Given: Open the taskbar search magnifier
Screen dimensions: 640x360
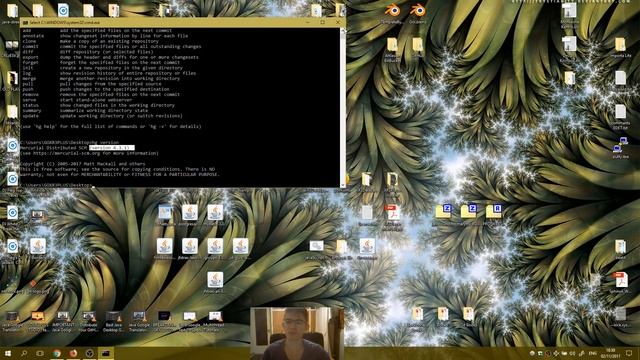Looking at the screenshot, I should (24, 353).
